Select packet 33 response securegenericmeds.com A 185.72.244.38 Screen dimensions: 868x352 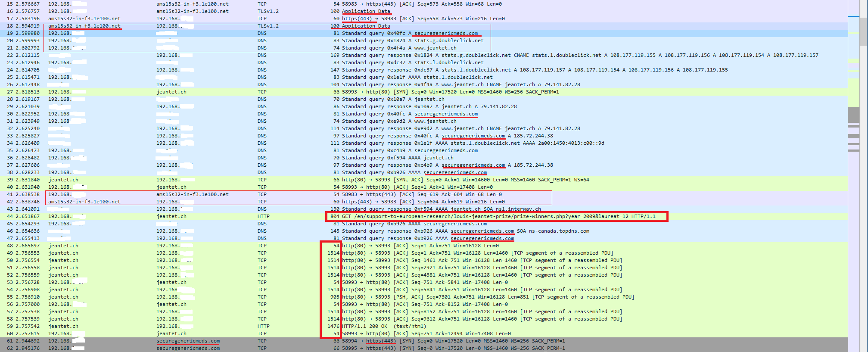(x=424, y=136)
